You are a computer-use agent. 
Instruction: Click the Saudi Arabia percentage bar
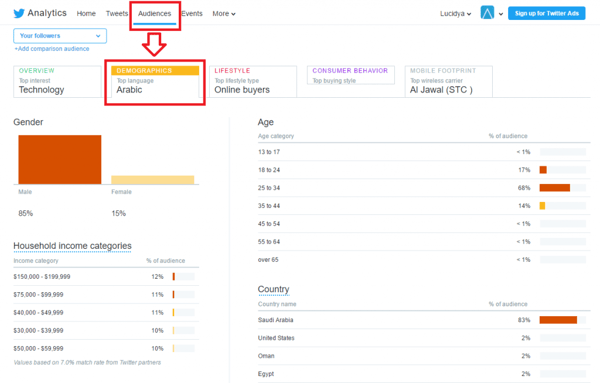tap(558, 320)
